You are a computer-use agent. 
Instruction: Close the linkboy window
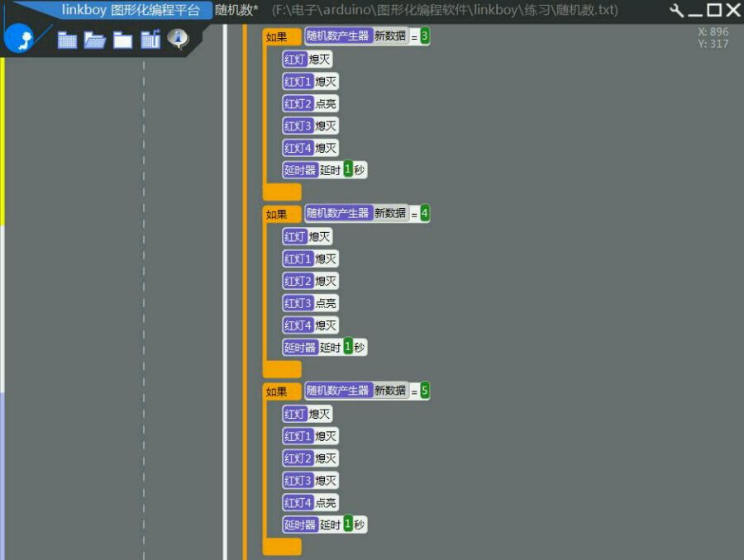(x=733, y=10)
